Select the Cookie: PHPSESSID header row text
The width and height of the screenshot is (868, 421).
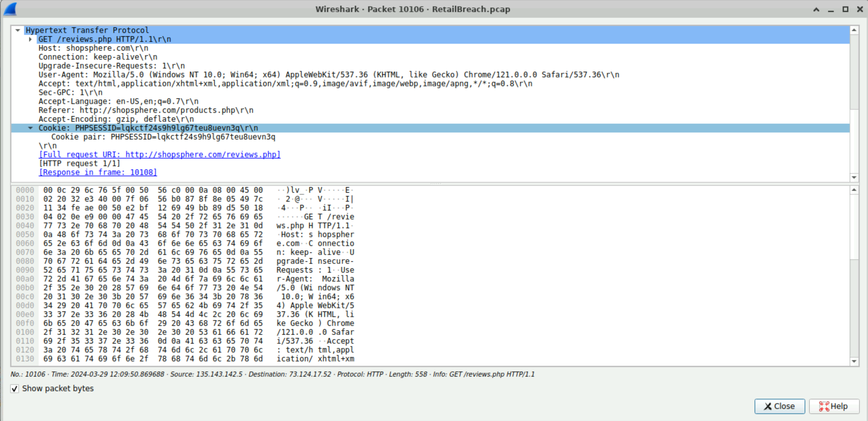click(148, 128)
